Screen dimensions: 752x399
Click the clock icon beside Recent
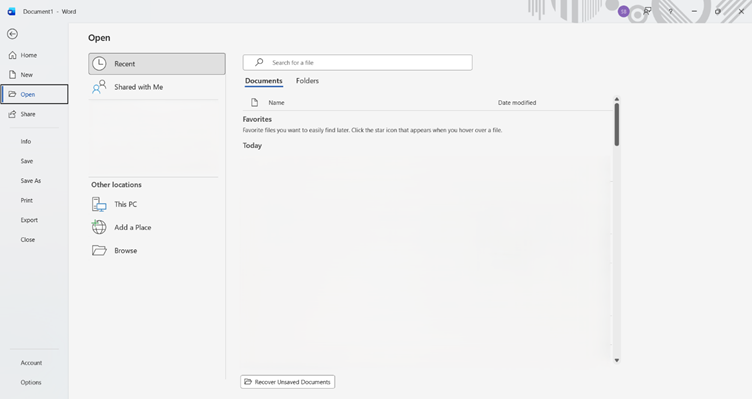click(99, 63)
